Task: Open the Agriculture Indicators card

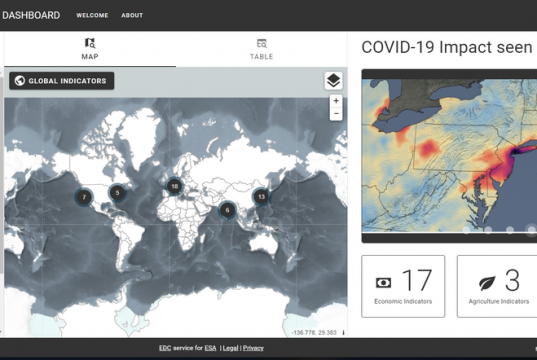Action: 497,286
